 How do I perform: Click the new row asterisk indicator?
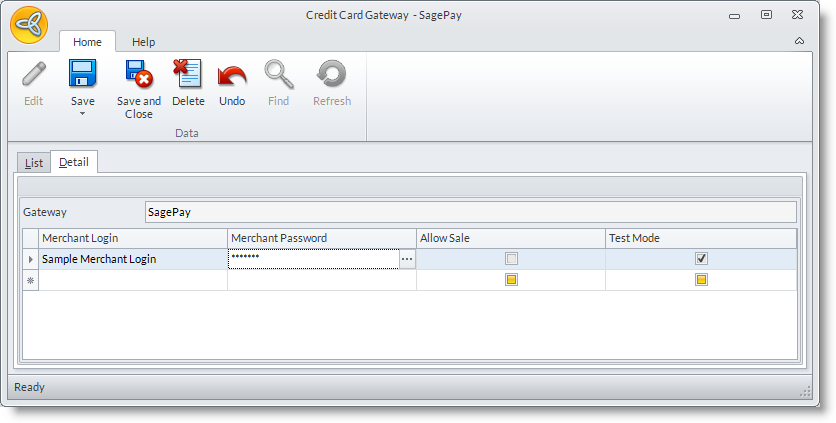point(31,280)
